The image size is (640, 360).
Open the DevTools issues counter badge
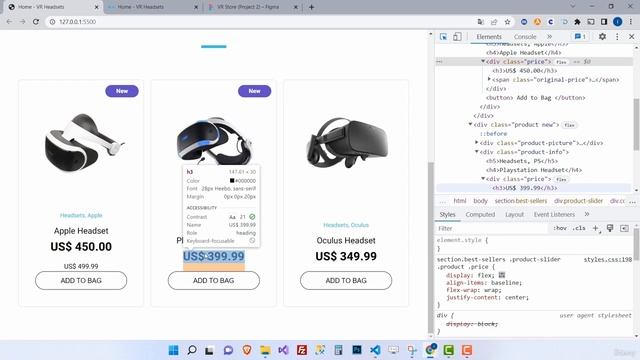coord(580,37)
